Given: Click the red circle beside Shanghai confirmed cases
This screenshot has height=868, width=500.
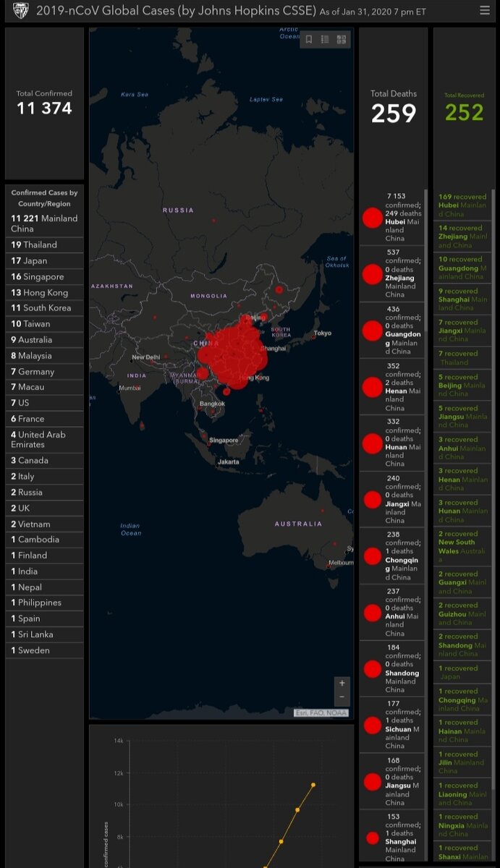Looking at the screenshot, I should coord(372,838).
